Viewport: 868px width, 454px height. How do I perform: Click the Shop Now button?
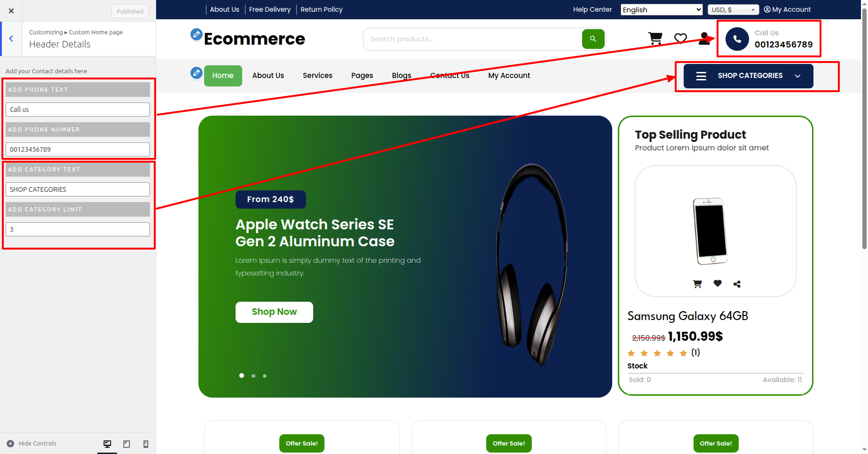tap(274, 312)
